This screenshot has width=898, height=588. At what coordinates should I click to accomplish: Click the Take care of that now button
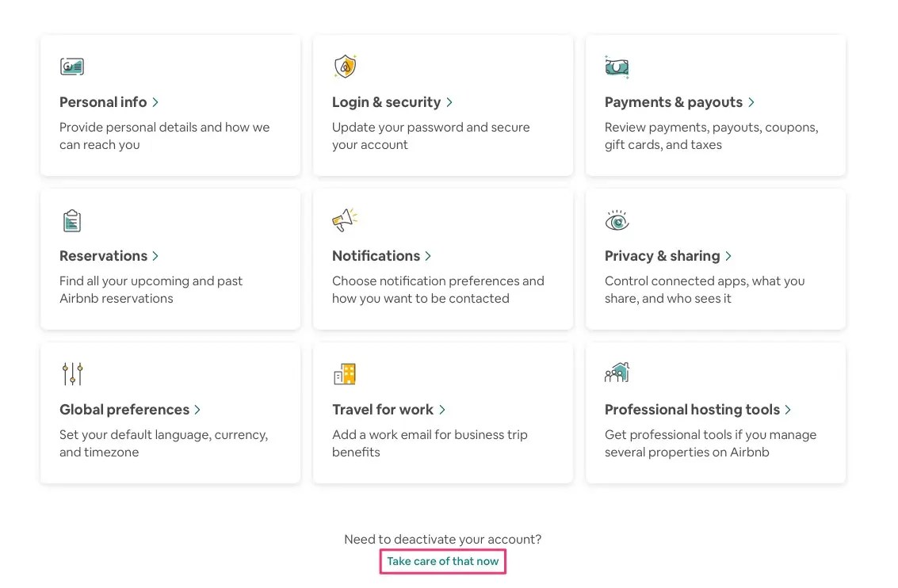442,561
